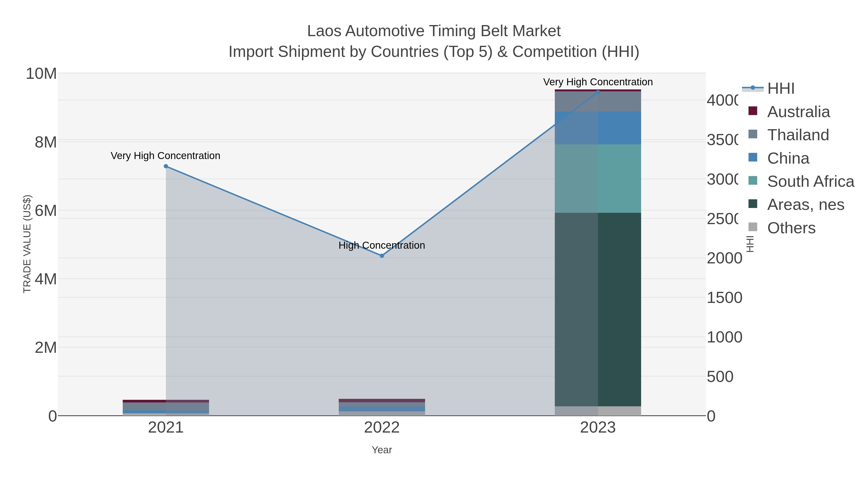Click the 'Very High Concentration' annotation for 2021

click(165, 156)
